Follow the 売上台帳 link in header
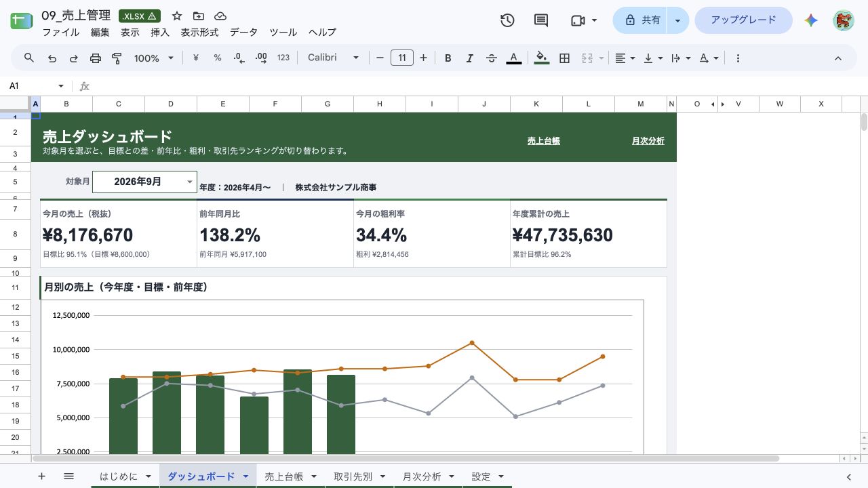The height and width of the screenshot is (488, 868). 544,141
